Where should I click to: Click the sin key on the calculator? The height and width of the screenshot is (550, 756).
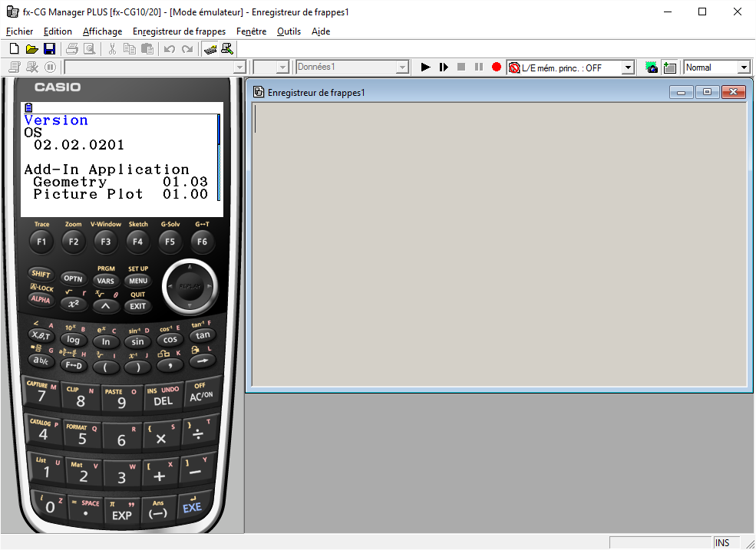point(138,342)
